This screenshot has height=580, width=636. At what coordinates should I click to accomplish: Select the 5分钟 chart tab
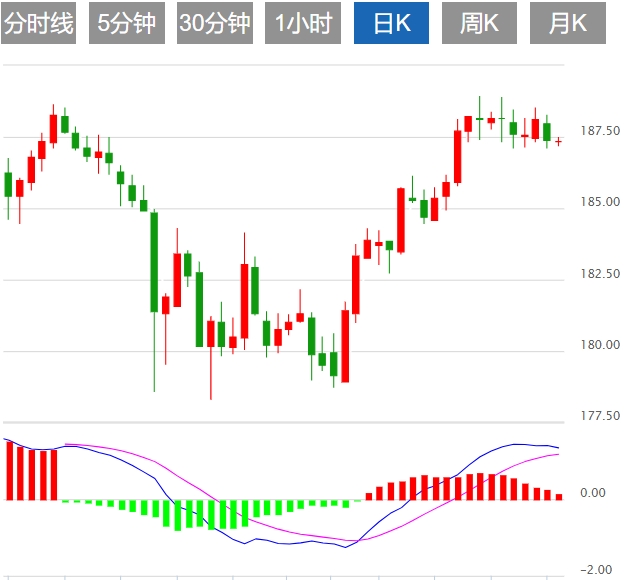coord(128,24)
